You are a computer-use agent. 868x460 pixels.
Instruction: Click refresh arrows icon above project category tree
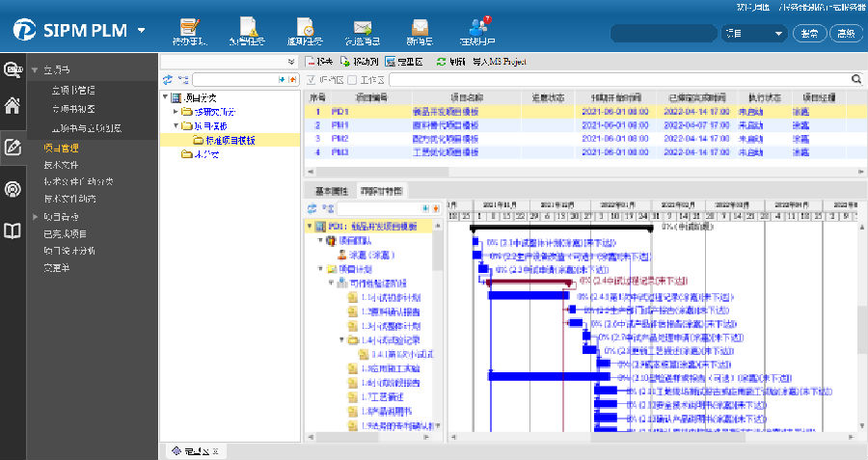tap(168, 80)
